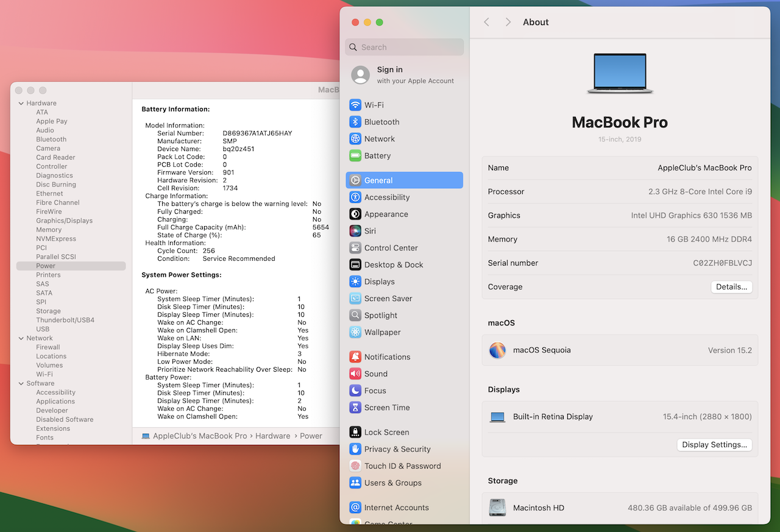
Task: Open Lock Screen icon
Action: 355,432
